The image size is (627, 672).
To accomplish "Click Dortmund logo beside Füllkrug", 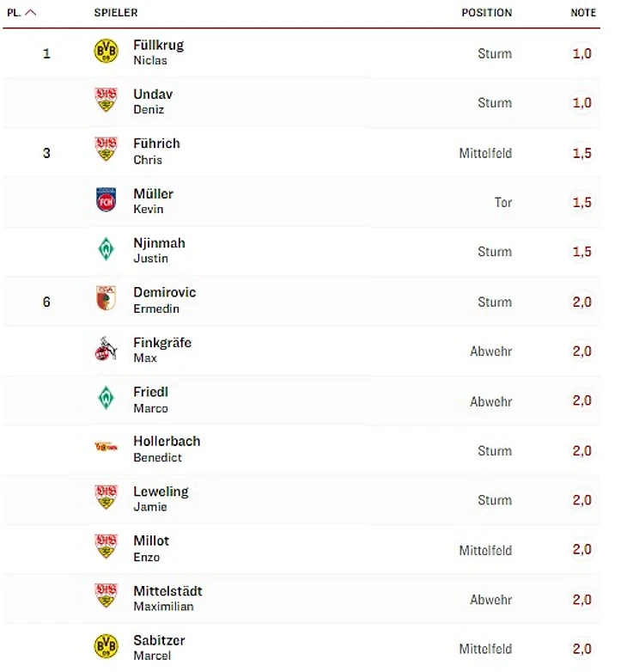I will [106, 52].
